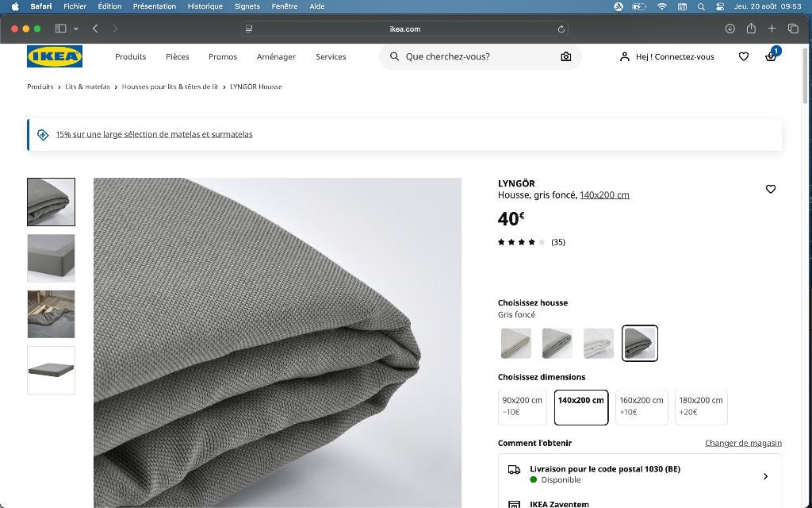The height and width of the screenshot is (508, 812).
Task: Click the 140x200 cm link in product title
Action: 604,195
